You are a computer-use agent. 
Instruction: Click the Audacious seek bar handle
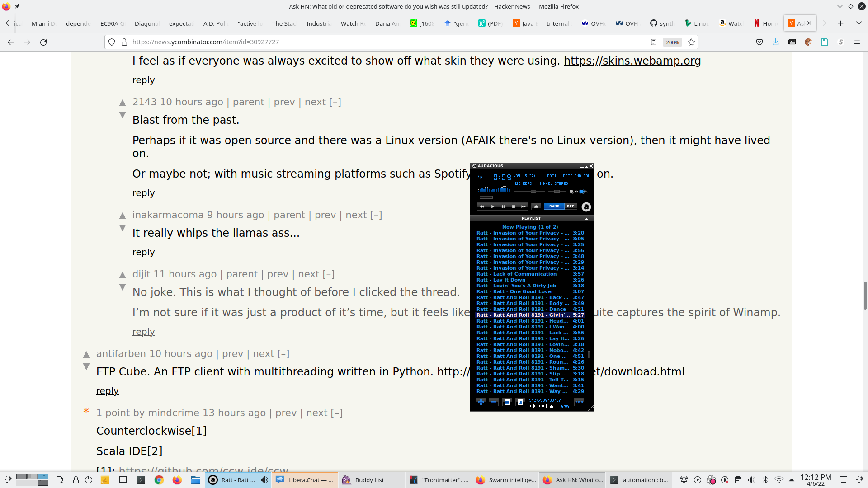coord(486,197)
